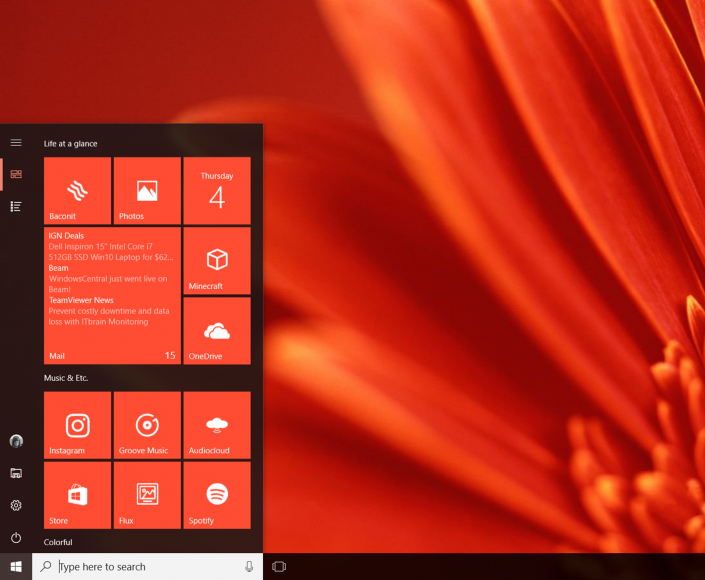Click the 'Type here to search' box

pyautogui.click(x=147, y=567)
